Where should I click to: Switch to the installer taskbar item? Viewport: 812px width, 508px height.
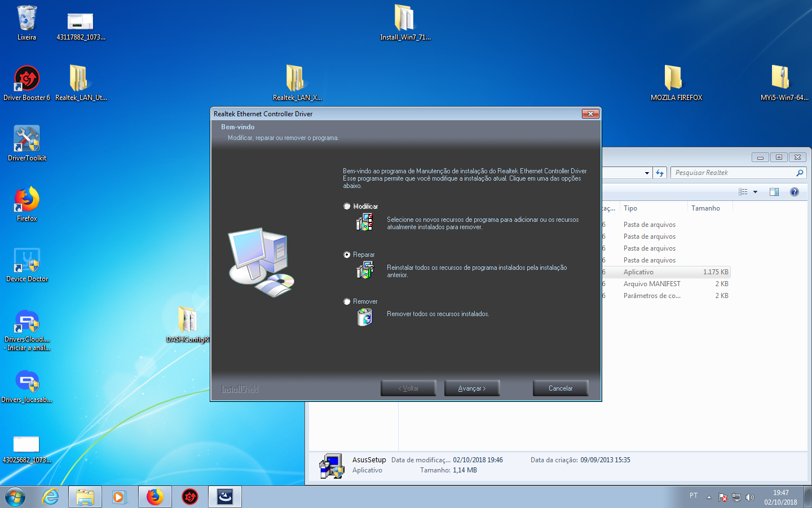225,497
